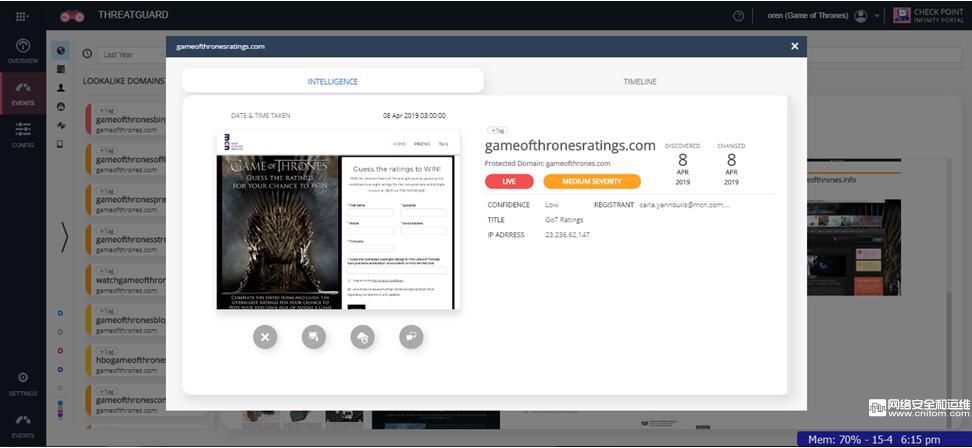Viewport: 972px width, 448px height.
Task: Toggle the green circle filter
Action: [x=60, y=332]
